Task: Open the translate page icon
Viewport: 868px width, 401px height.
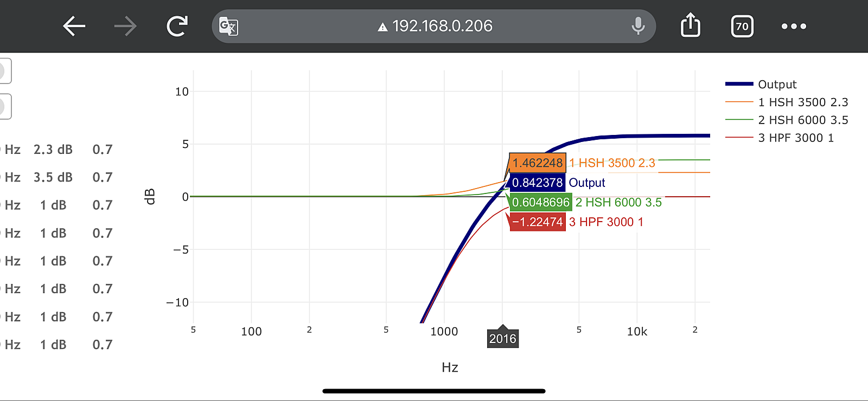Action: 228,26
